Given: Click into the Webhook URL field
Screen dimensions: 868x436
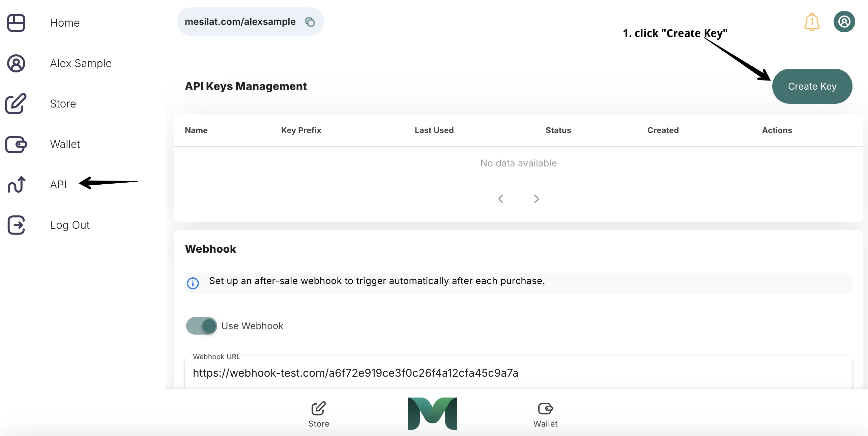Looking at the screenshot, I should click(x=518, y=373).
